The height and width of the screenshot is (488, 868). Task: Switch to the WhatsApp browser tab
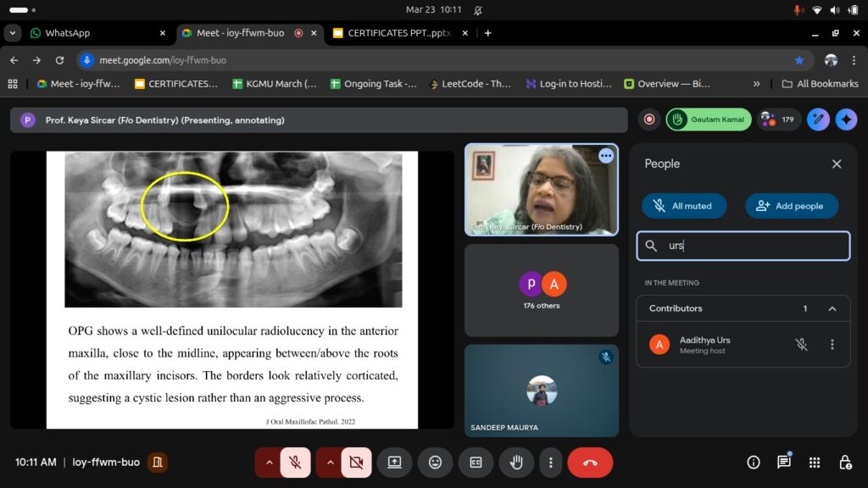point(85,33)
